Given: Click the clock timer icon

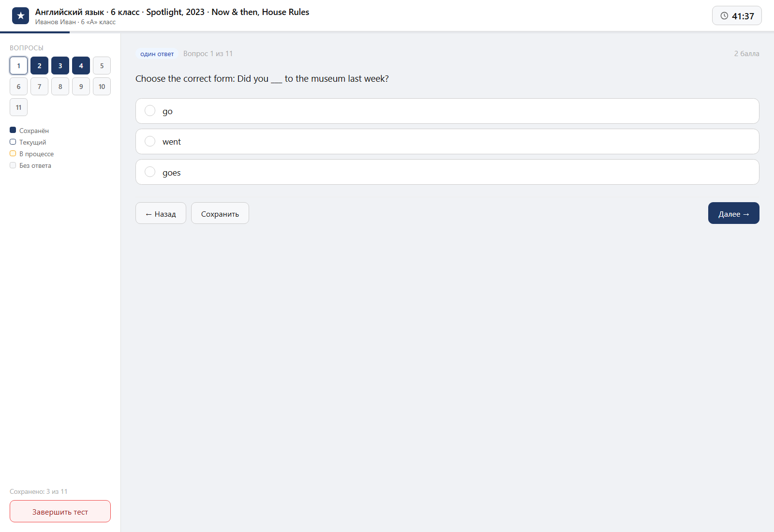Looking at the screenshot, I should click(x=724, y=16).
